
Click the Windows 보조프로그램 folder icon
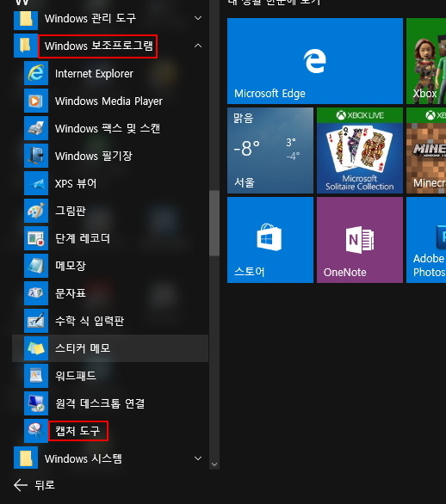tap(26, 46)
